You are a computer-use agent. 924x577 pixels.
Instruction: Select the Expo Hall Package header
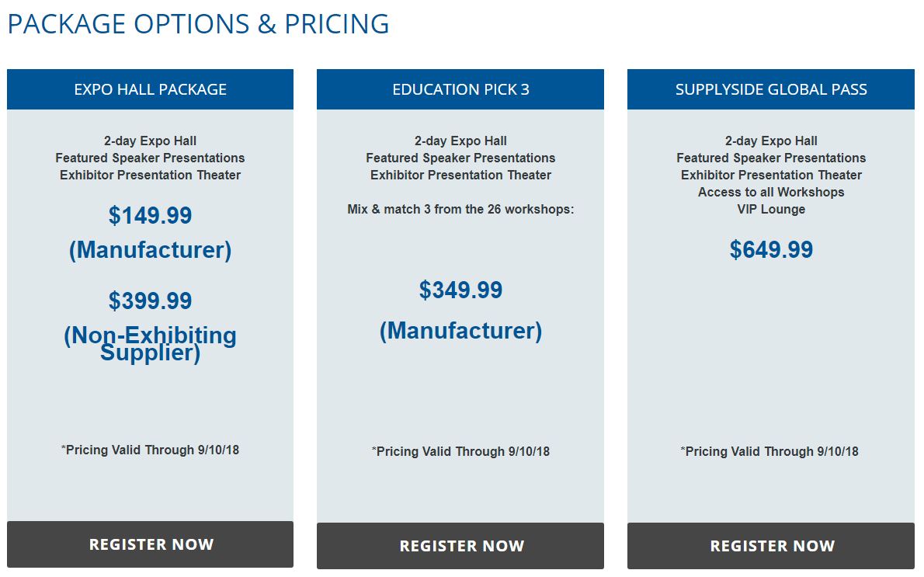pos(151,89)
